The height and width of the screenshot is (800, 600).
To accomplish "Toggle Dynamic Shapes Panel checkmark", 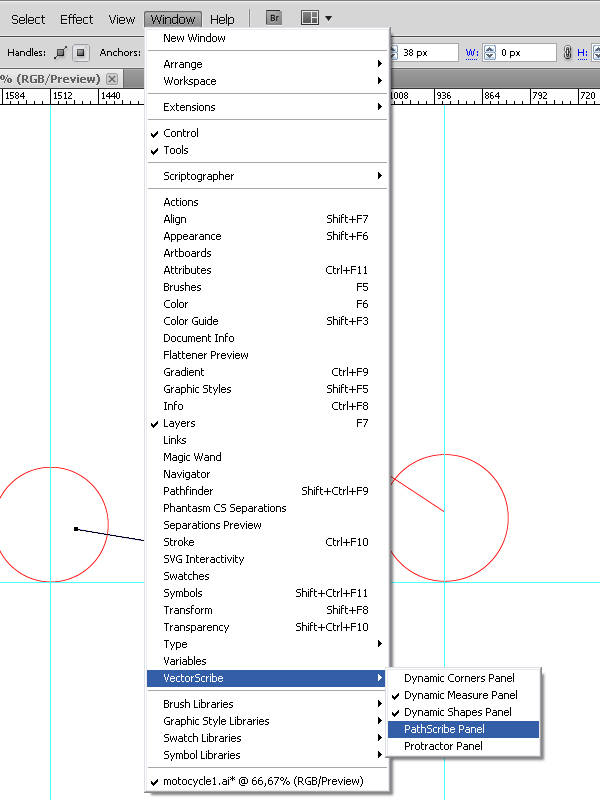I will (x=463, y=712).
